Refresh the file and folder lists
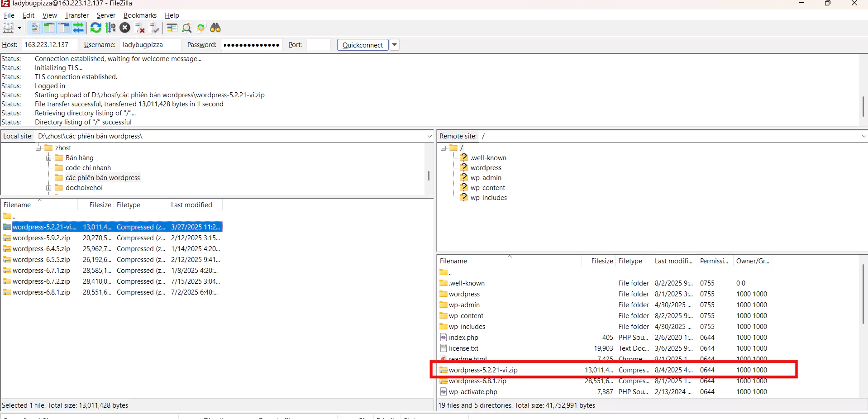The width and height of the screenshot is (868, 419). point(95,28)
